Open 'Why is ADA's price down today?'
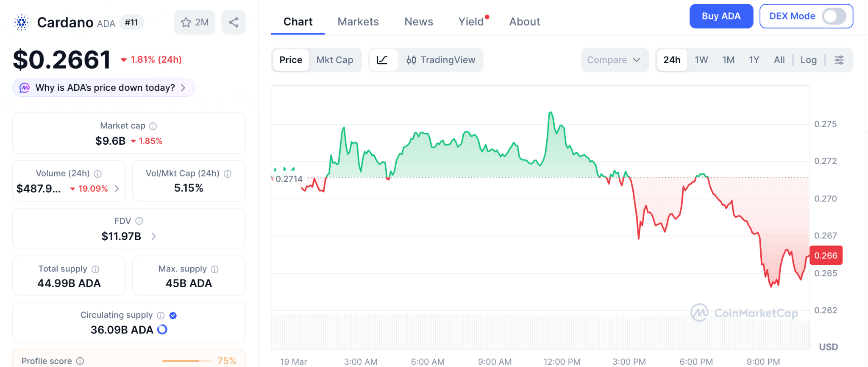Image resolution: width=868 pixels, height=367 pixels. [x=104, y=88]
